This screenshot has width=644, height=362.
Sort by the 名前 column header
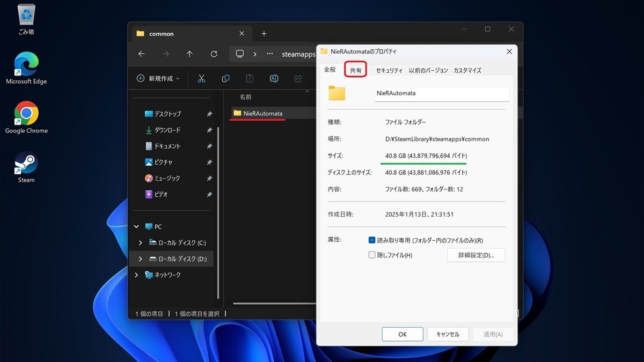coord(245,97)
